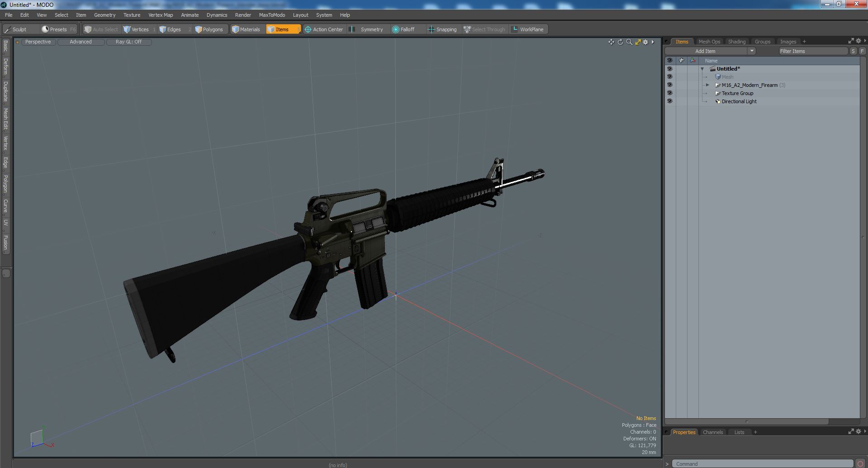Toggle visibility of the Mesh item
The width and height of the screenshot is (868, 468).
point(669,77)
